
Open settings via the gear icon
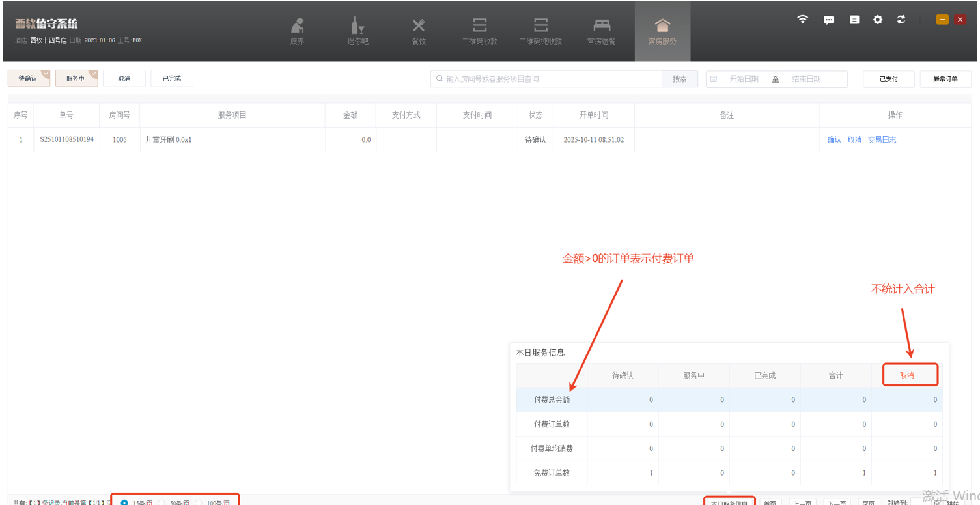[x=878, y=20]
